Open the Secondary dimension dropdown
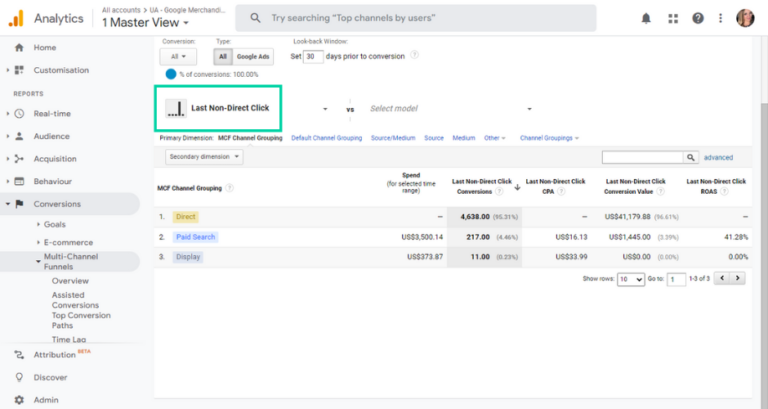This screenshot has height=409, width=768. click(204, 157)
